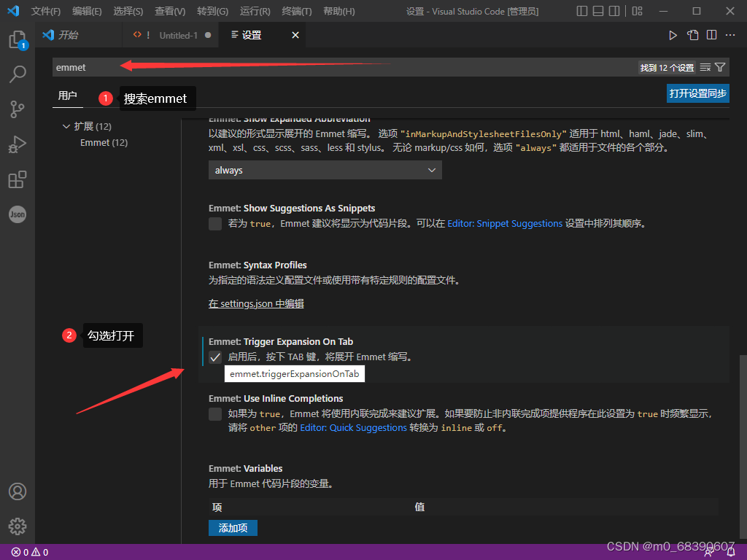Open the Json extension view in activity bar
Image resolution: width=747 pixels, height=560 pixels.
[x=18, y=214]
